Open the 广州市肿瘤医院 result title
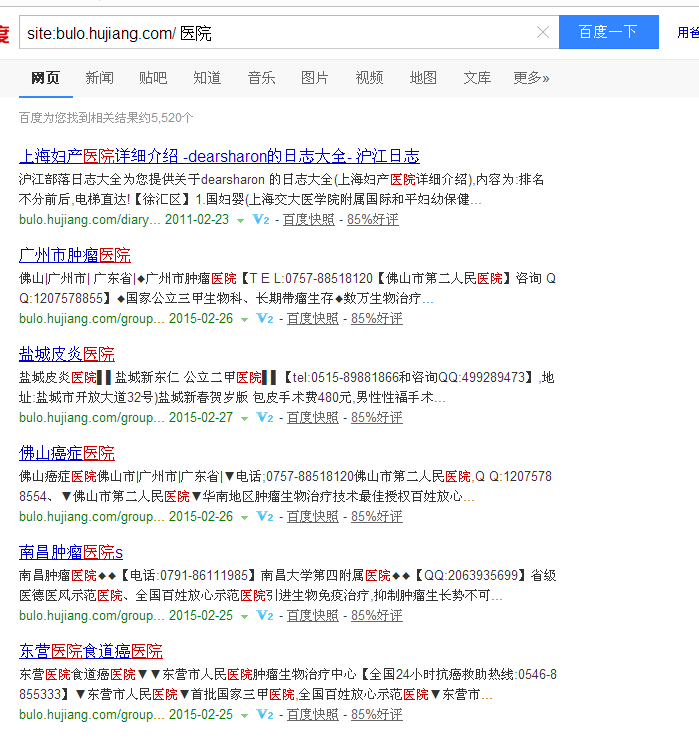Image resolution: width=699 pixels, height=738 pixels. tap(75, 255)
